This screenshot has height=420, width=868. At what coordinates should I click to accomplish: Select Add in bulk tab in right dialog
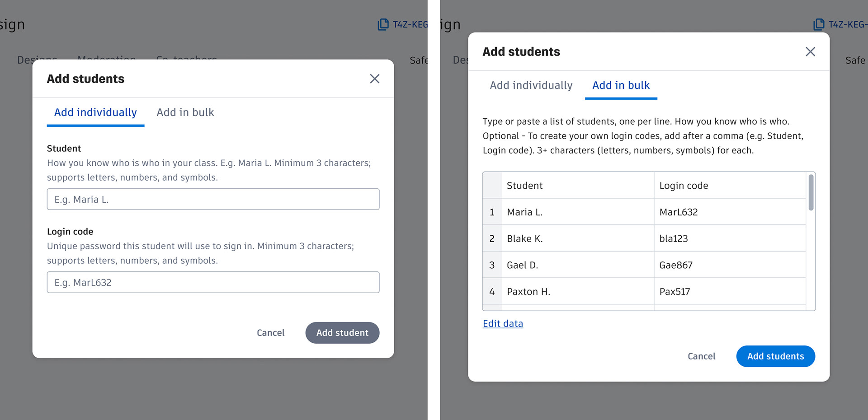coord(621,85)
